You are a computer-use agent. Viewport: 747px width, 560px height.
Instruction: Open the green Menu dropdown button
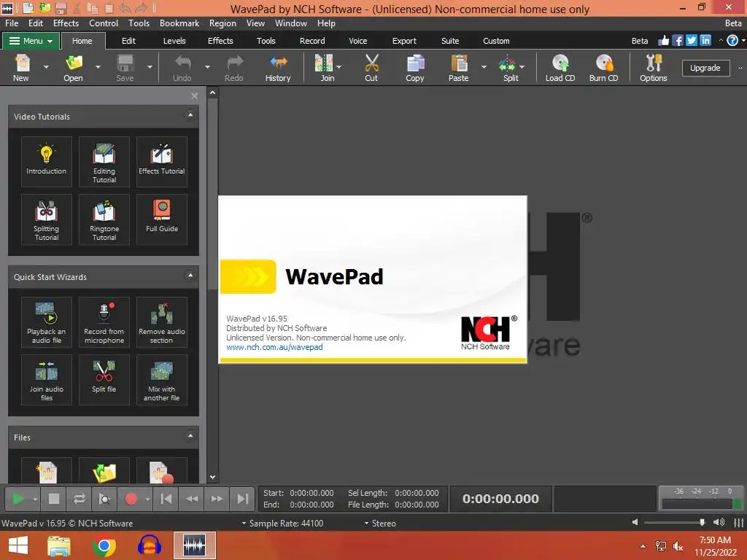point(31,41)
